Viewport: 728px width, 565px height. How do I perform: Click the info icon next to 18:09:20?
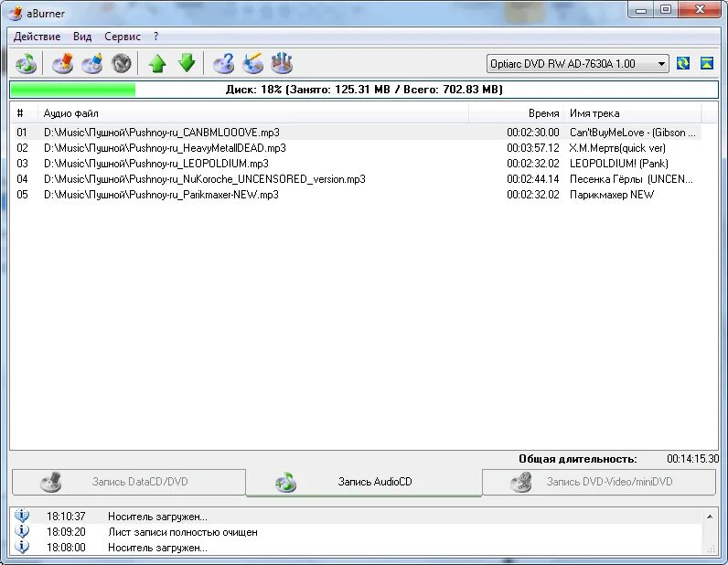point(22,531)
